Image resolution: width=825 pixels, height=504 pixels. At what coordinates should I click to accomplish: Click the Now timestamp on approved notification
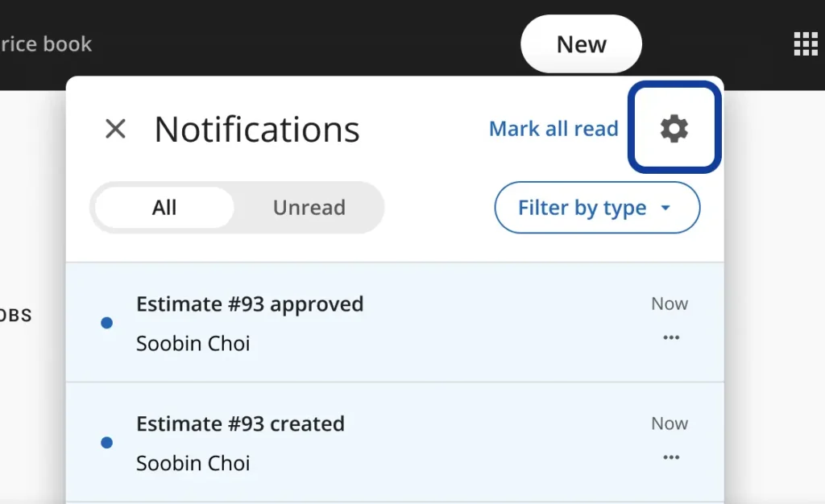[x=670, y=304]
